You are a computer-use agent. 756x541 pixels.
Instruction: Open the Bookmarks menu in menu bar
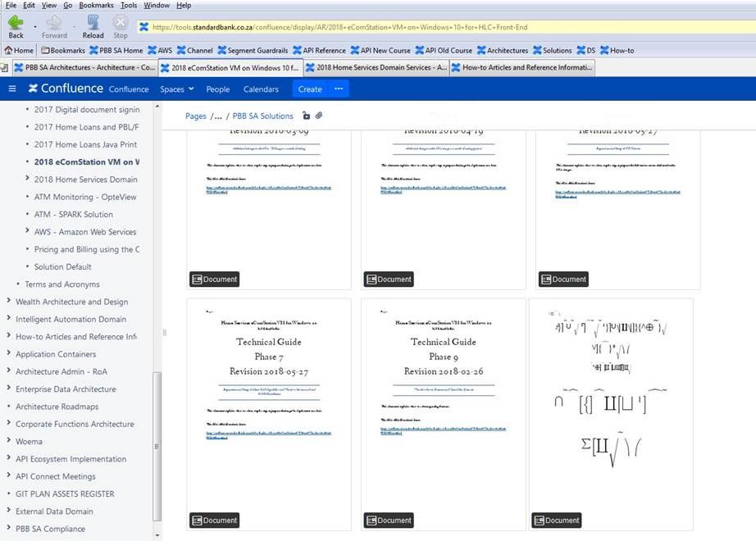pyautogui.click(x=97, y=5)
